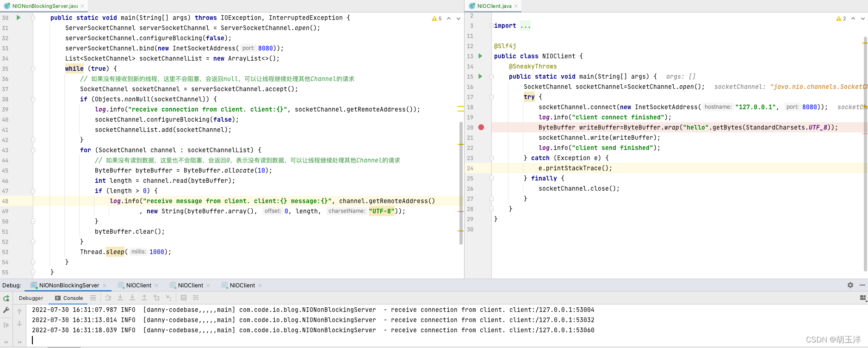Open debug tool window settings gear
Image resolution: width=868 pixels, height=348 pixels.
point(850,285)
